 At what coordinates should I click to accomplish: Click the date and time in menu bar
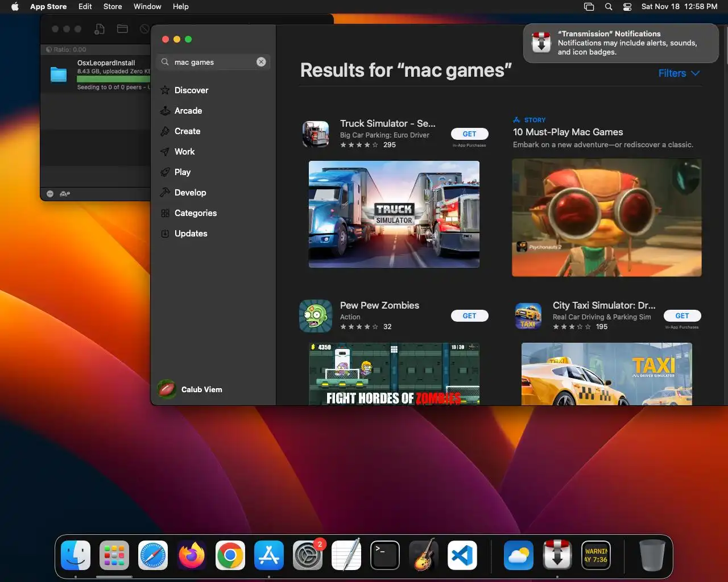[680, 7]
